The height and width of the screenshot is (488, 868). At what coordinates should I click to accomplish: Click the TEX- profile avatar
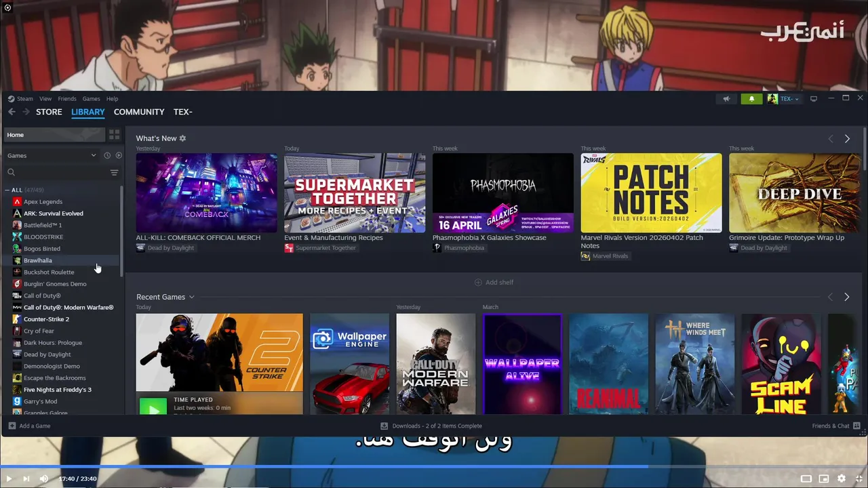772,99
